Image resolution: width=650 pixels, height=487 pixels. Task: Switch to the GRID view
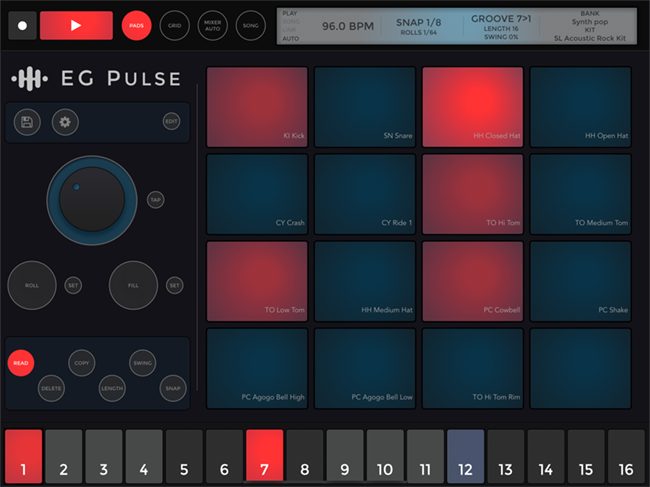(x=174, y=26)
